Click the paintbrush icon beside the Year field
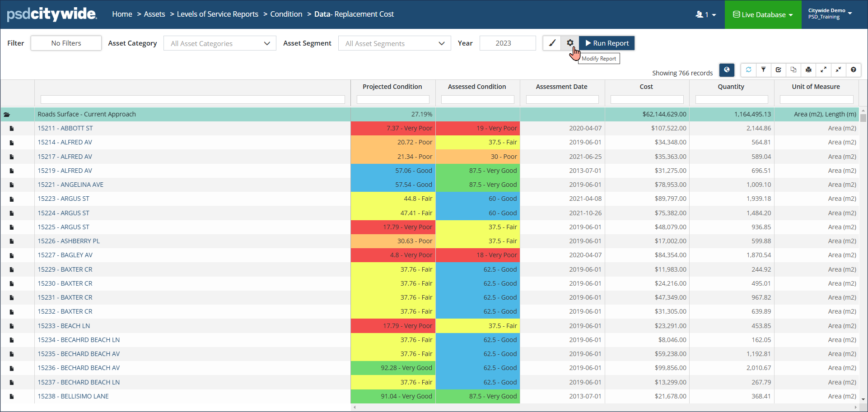This screenshot has height=412, width=868. (x=552, y=43)
